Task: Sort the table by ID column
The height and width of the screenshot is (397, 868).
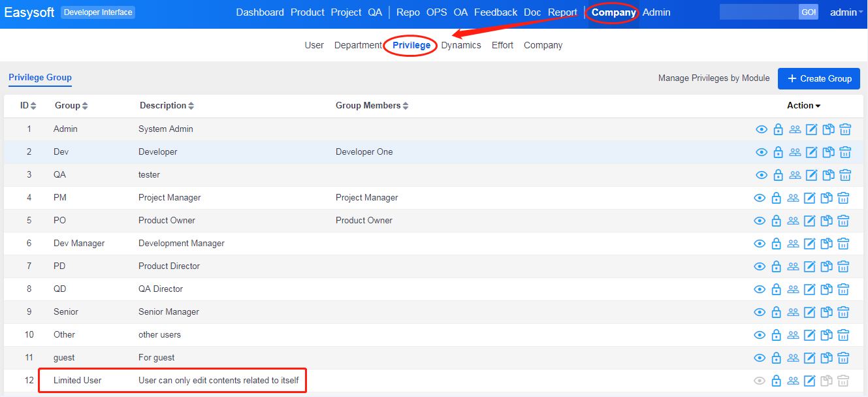Action: coord(28,106)
